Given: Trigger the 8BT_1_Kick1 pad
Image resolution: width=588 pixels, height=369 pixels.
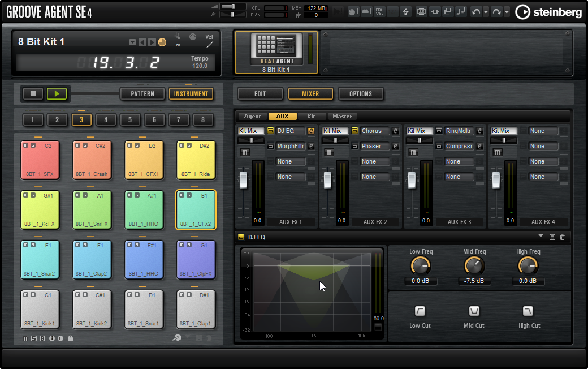Looking at the screenshot, I should 40,310.
